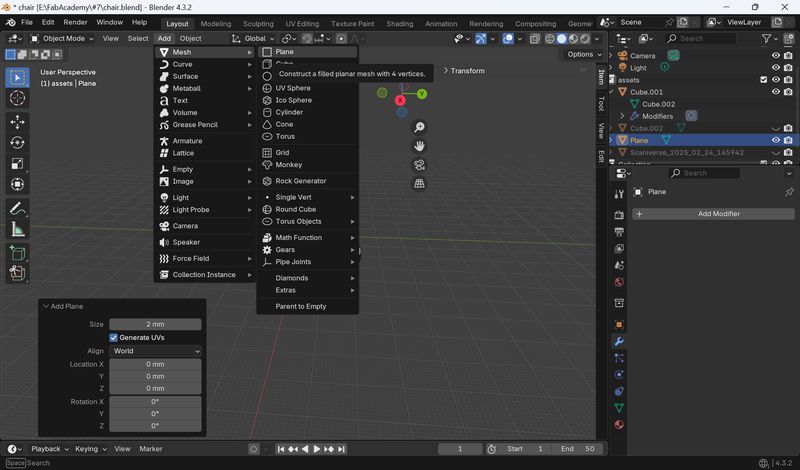Switch perspective/orthographic grid icon
The image size is (800, 470).
[x=419, y=184]
